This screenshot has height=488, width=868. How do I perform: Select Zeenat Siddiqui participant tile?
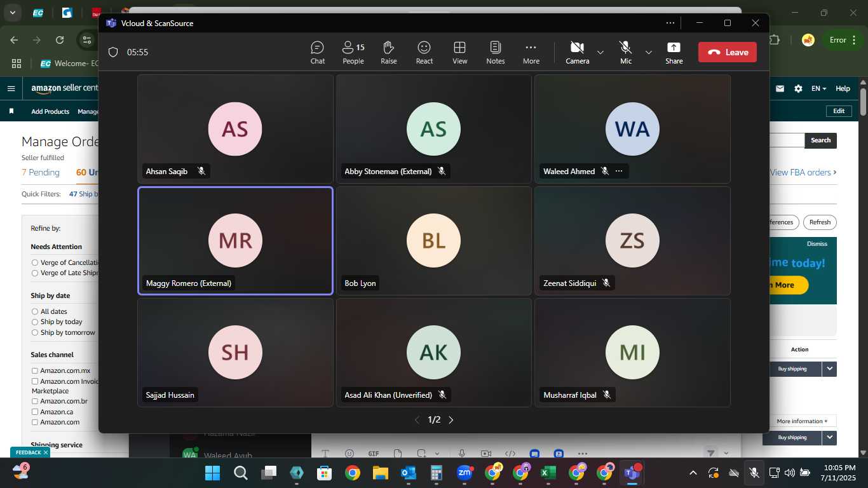tap(632, 241)
